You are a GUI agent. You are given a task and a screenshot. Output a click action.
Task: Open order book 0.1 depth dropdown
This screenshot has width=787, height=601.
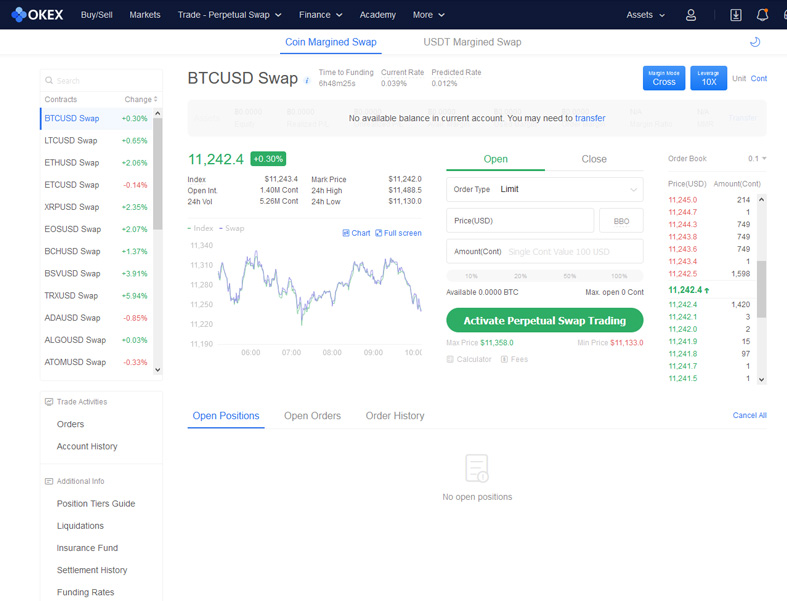[757, 159]
